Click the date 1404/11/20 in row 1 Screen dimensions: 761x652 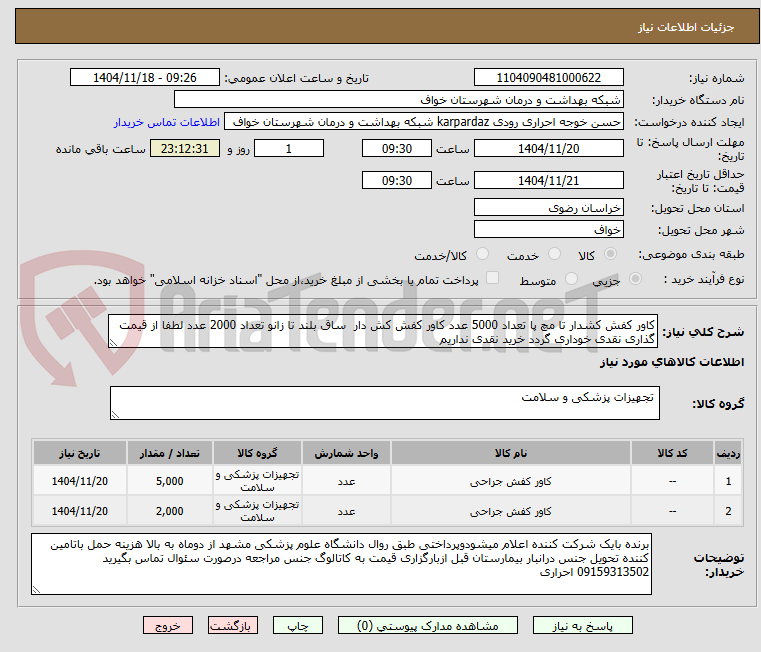(80, 481)
